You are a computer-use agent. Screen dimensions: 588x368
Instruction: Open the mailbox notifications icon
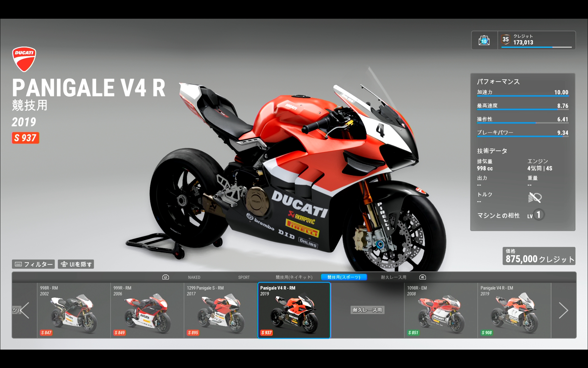484,40
